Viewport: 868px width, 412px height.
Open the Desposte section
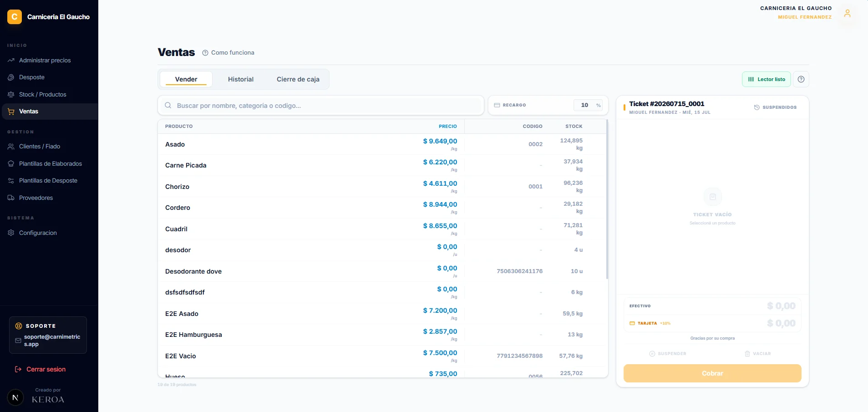coord(32,77)
